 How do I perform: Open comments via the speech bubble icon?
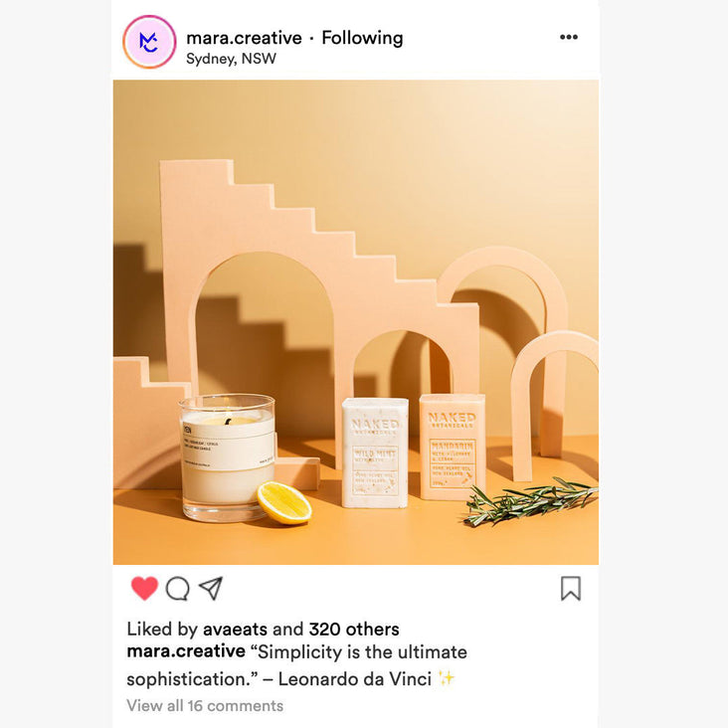click(x=178, y=589)
